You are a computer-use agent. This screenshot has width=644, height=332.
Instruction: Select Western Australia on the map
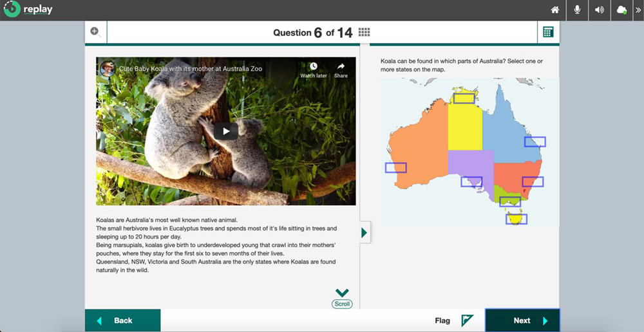click(396, 168)
